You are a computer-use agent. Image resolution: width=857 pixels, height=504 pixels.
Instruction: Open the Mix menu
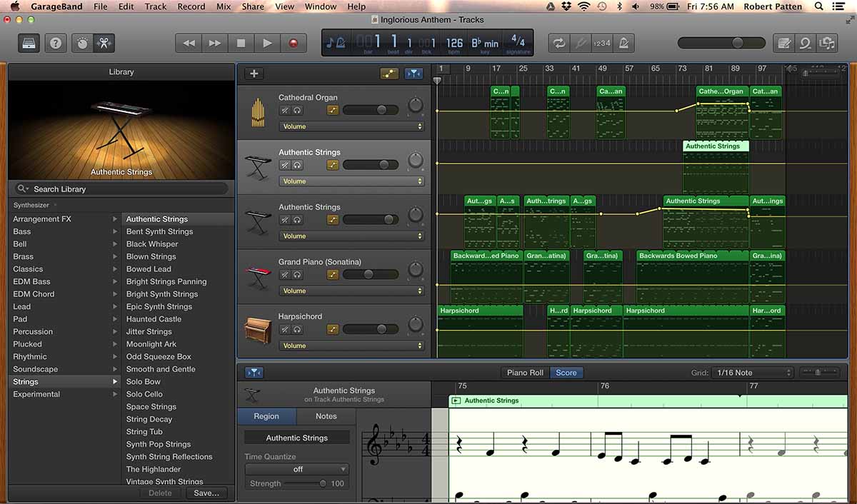pos(224,6)
